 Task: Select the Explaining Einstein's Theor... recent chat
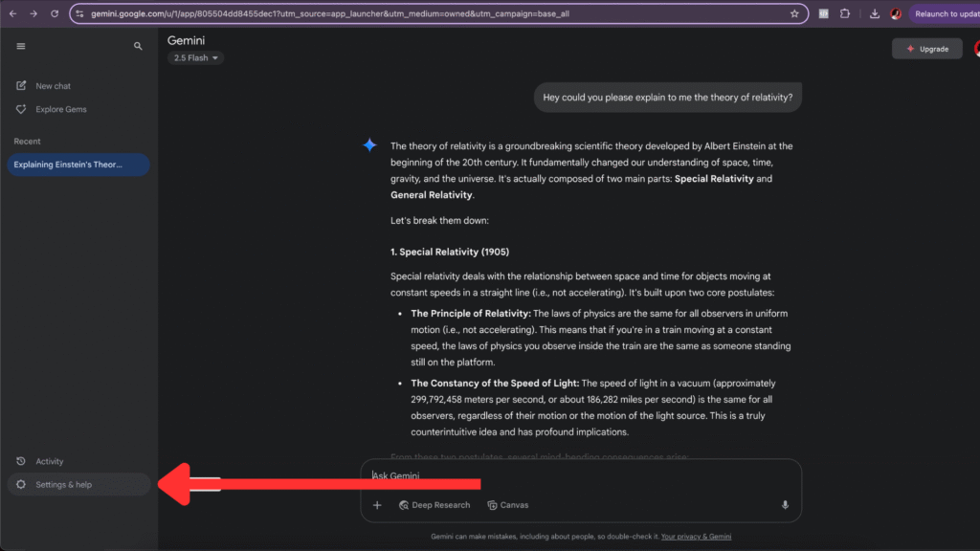(x=78, y=165)
